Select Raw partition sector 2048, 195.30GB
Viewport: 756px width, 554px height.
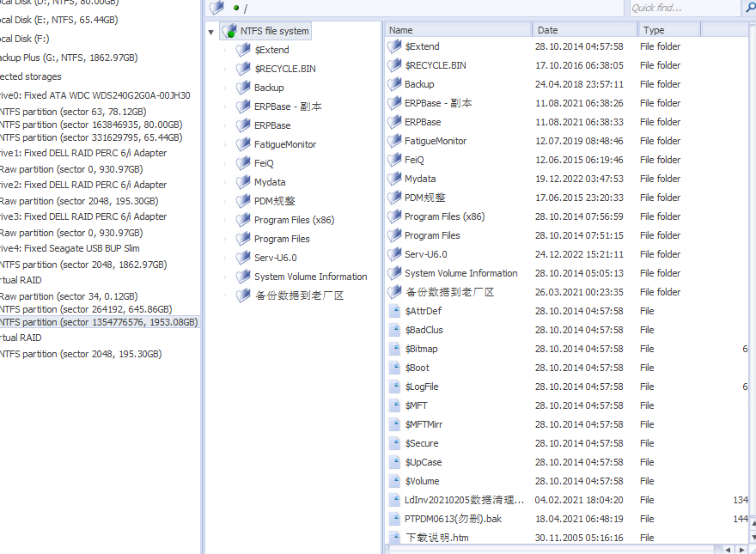click(79, 201)
